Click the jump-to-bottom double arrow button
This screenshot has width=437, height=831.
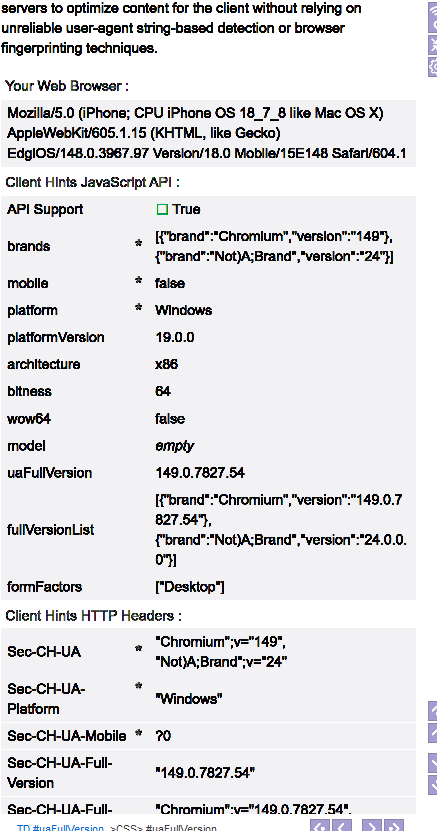(433, 784)
